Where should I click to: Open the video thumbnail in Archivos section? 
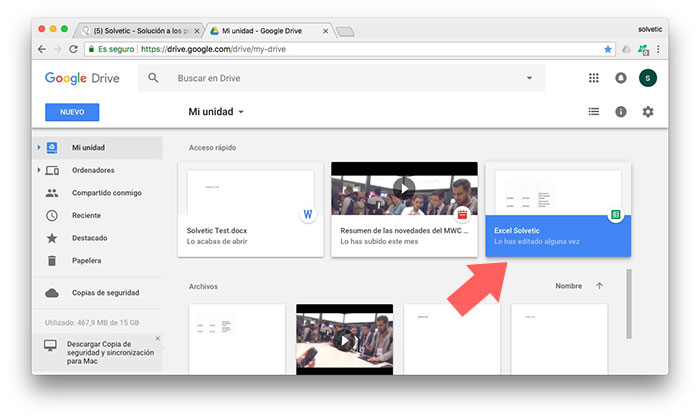point(345,340)
